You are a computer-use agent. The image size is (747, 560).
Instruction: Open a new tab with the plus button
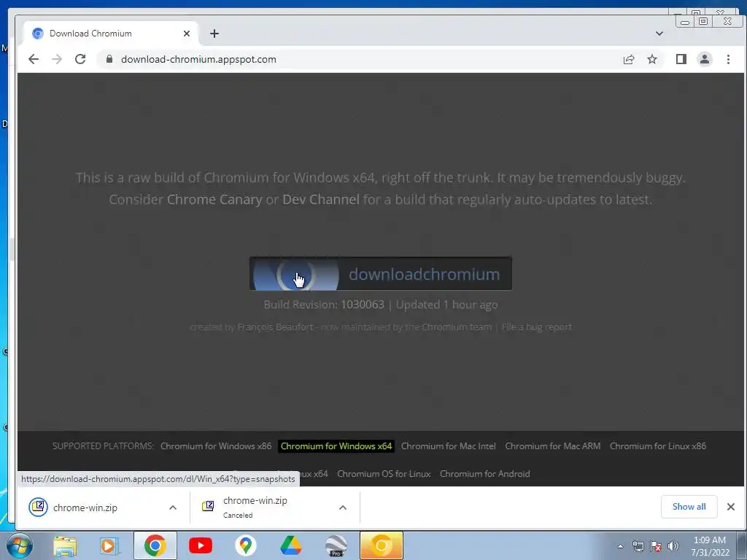pyautogui.click(x=214, y=34)
